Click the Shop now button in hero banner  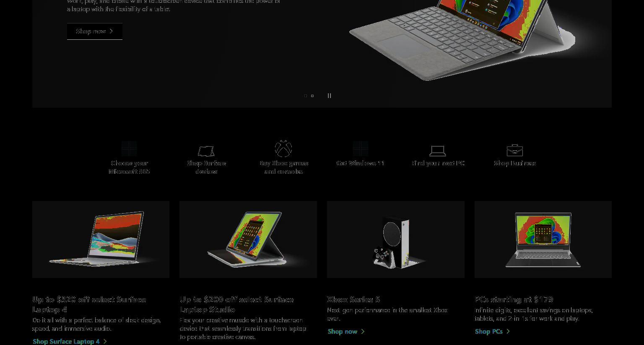(95, 31)
